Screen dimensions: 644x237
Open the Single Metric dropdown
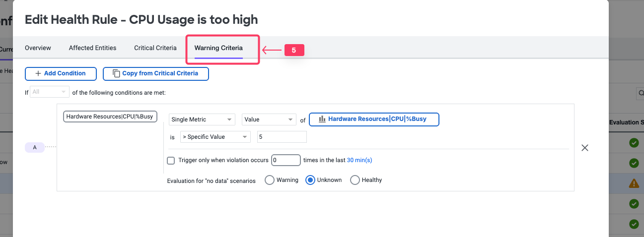[202, 119]
